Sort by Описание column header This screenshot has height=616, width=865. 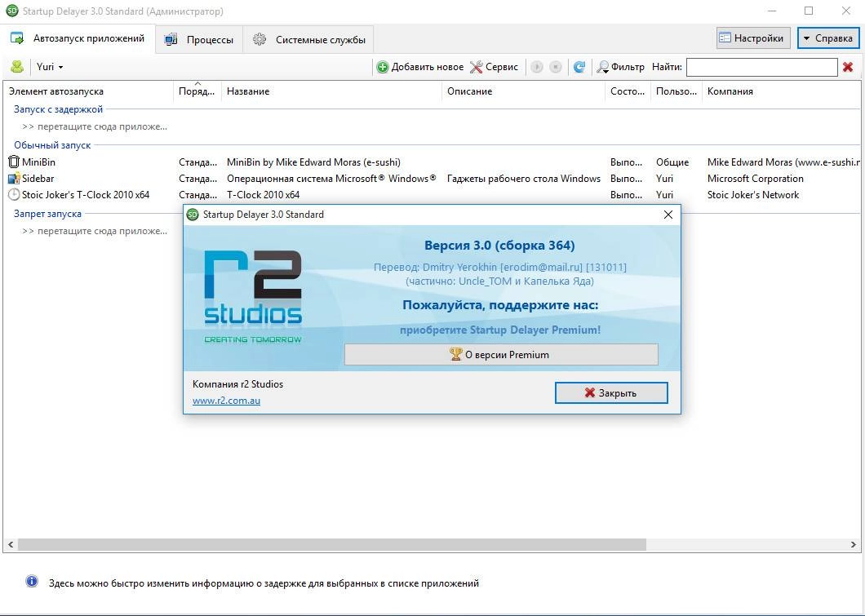pyautogui.click(x=524, y=91)
